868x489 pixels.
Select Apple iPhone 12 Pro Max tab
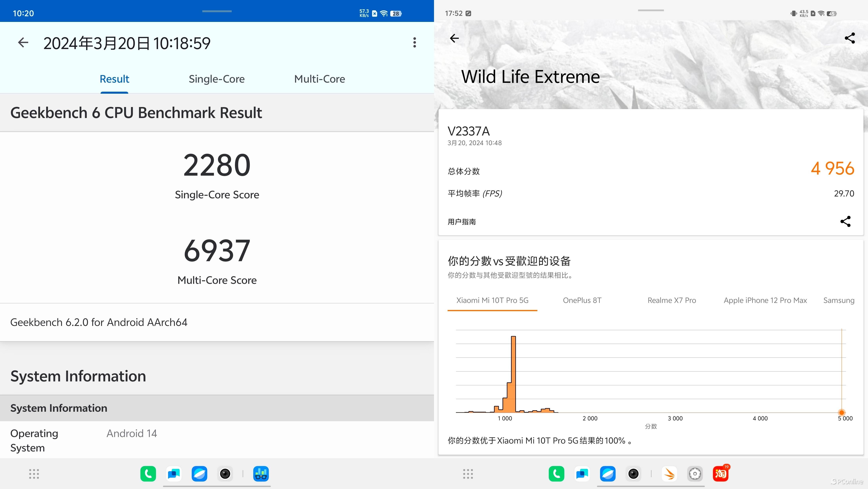tap(765, 300)
